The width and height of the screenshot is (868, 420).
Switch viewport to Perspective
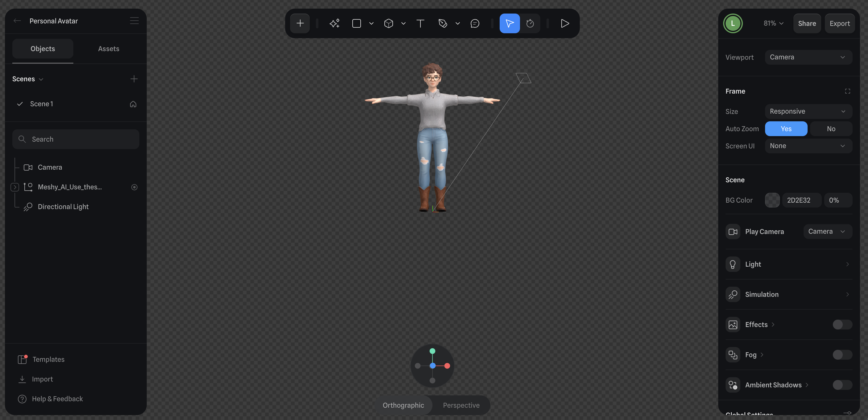461,405
